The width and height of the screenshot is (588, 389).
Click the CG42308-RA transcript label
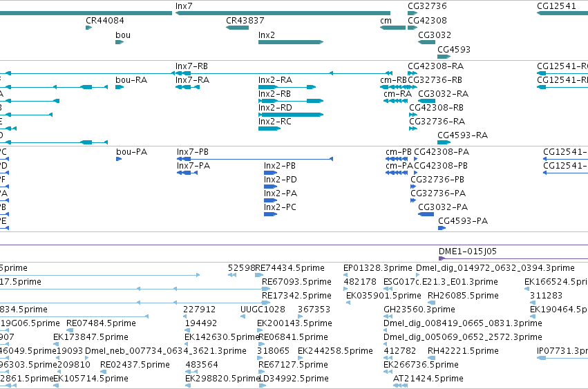[436, 66]
